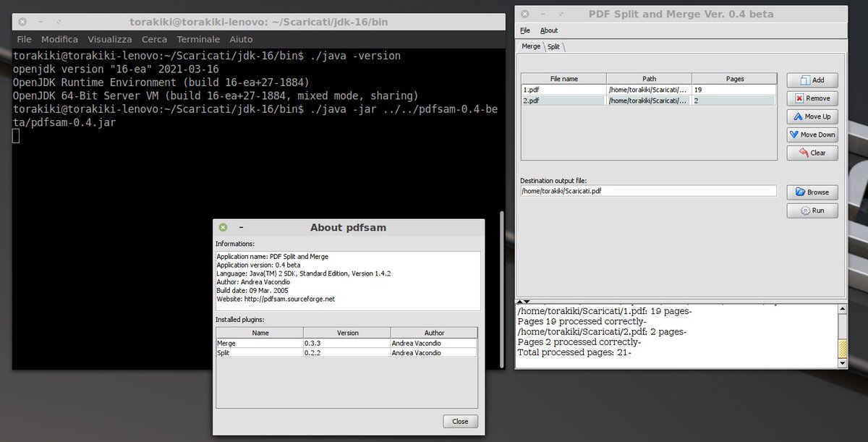Viewport: 868px width, 442px height.
Task: Open the Cerca menu in the terminal
Action: point(154,39)
